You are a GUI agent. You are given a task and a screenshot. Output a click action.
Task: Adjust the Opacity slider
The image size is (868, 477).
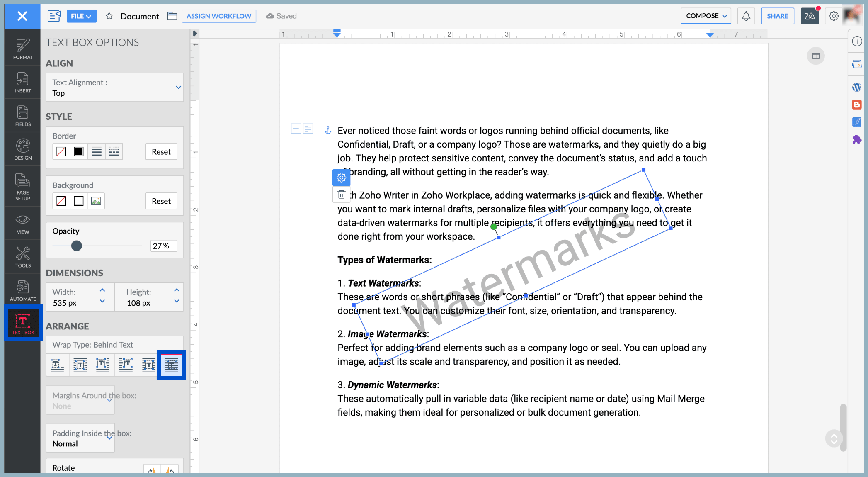tap(77, 246)
